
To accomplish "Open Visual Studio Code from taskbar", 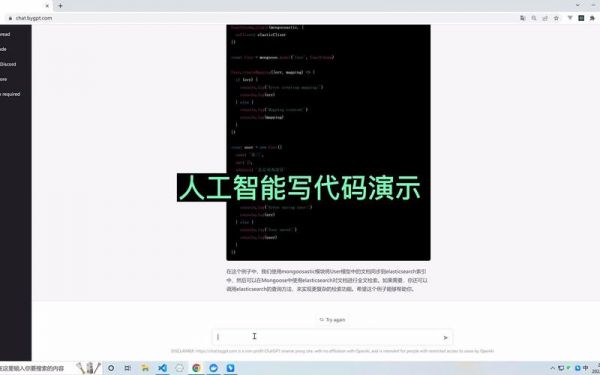I will 162,368.
